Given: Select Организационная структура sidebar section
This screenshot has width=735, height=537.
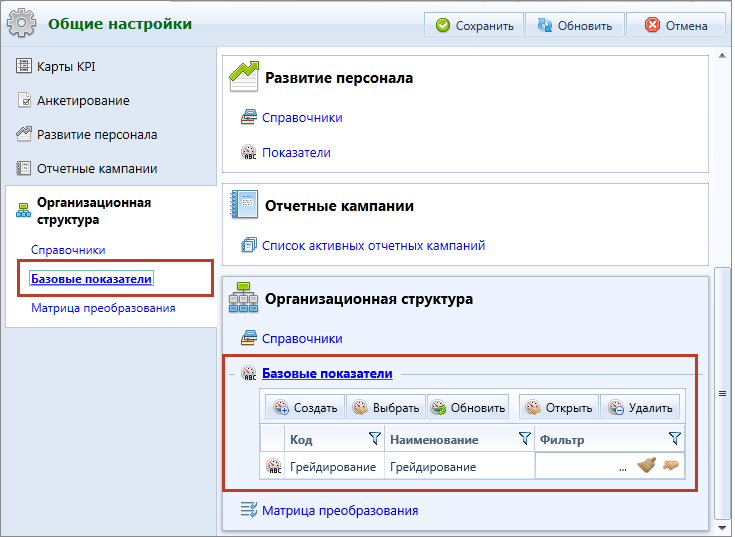Looking at the screenshot, I should click(94, 211).
